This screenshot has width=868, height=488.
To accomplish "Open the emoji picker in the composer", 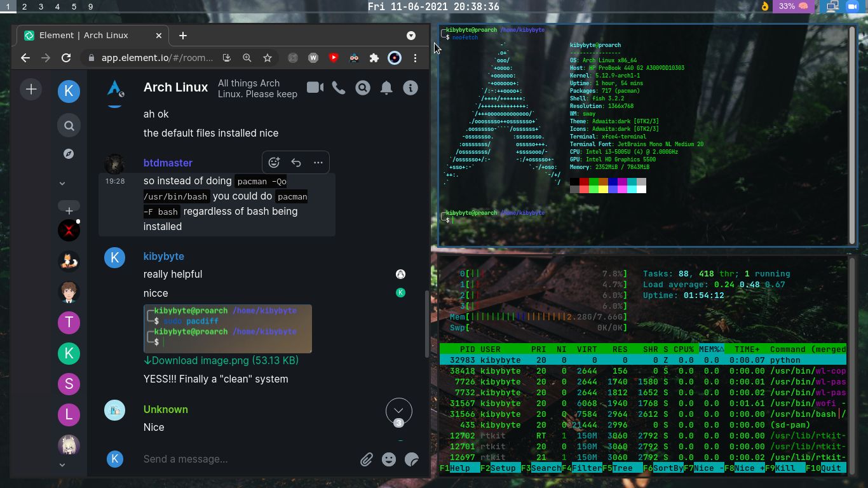I will pyautogui.click(x=388, y=459).
